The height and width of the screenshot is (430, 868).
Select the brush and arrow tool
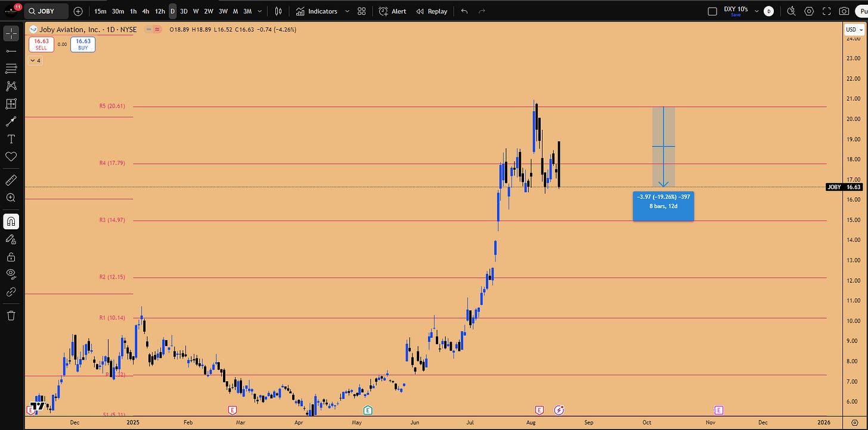coord(11,121)
